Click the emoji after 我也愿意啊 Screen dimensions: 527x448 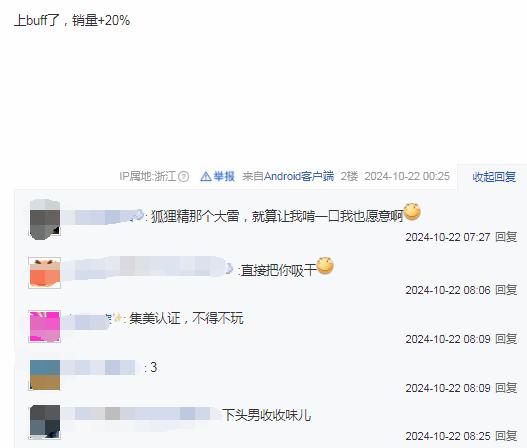coord(412,212)
